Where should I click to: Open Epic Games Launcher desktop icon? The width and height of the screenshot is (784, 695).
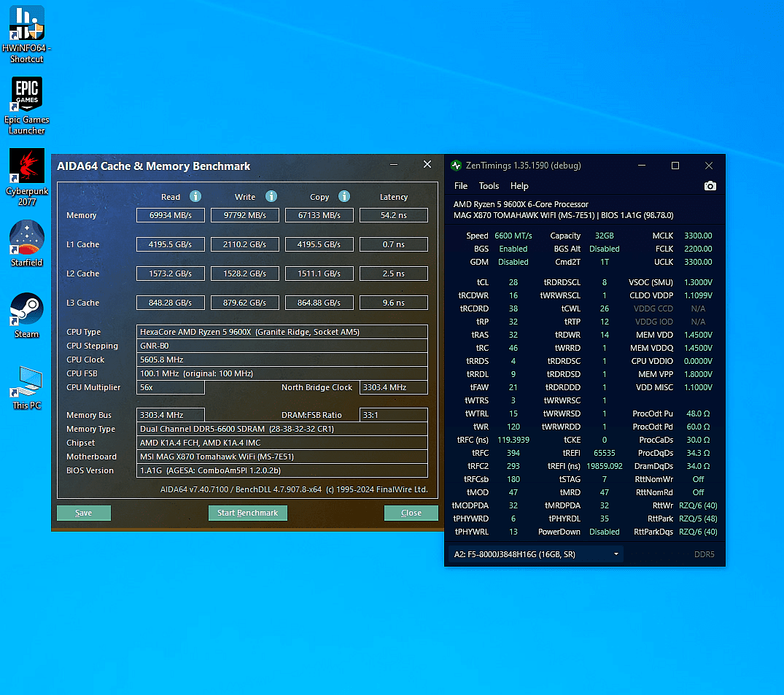click(x=26, y=106)
